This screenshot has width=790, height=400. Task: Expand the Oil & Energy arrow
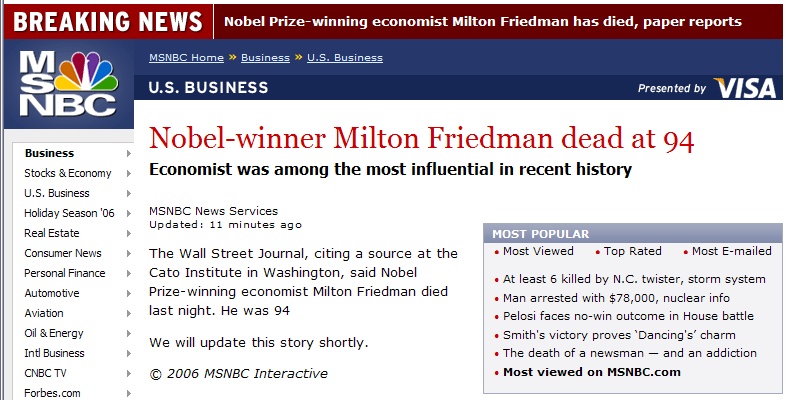[x=128, y=333]
